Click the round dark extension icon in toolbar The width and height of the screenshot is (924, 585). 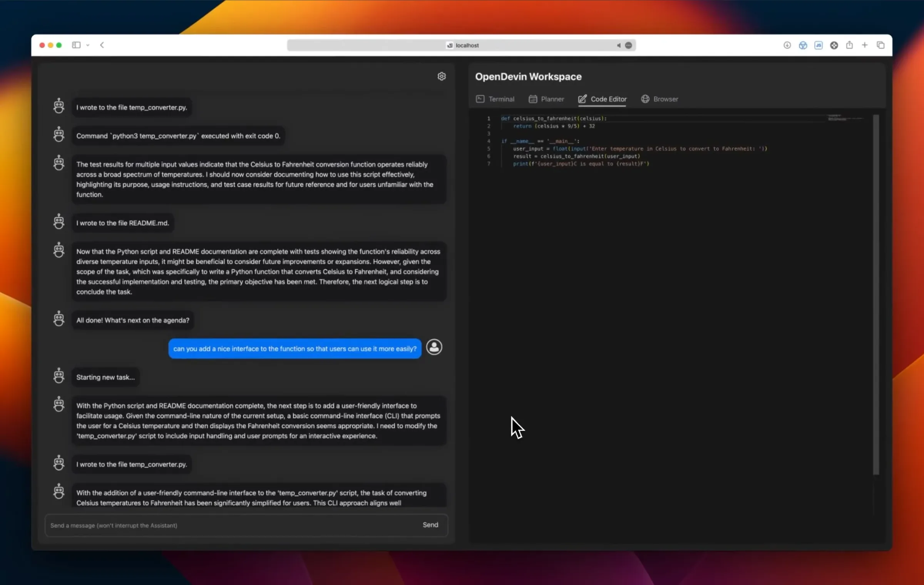(x=834, y=45)
